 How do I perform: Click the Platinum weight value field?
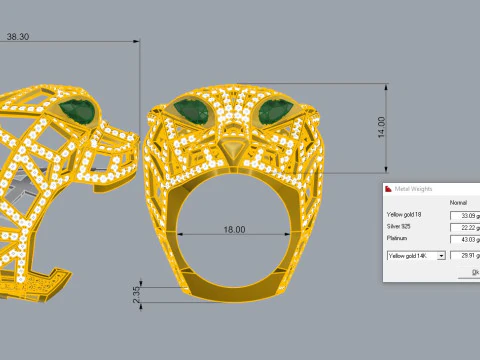pos(466,239)
